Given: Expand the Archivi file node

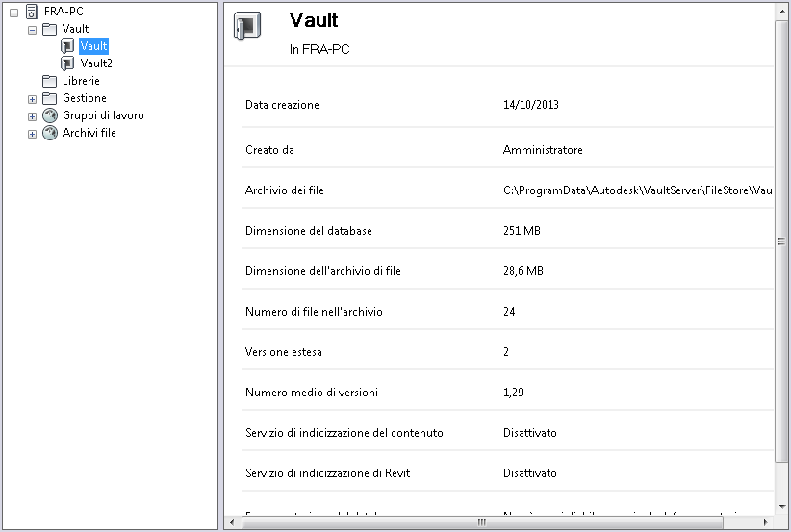Looking at the screenshot, I should 32,133.
